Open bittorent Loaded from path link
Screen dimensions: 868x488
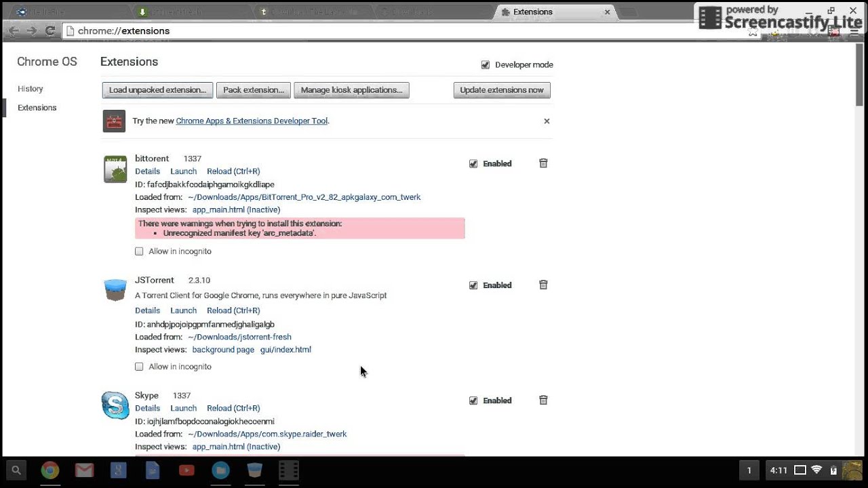pos(304,197)
